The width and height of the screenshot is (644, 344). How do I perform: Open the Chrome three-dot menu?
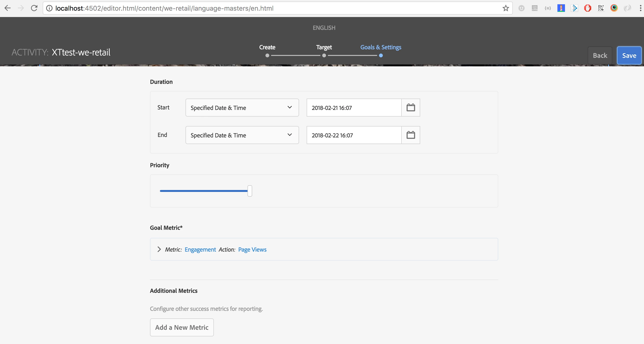click(x=640, y=8)
